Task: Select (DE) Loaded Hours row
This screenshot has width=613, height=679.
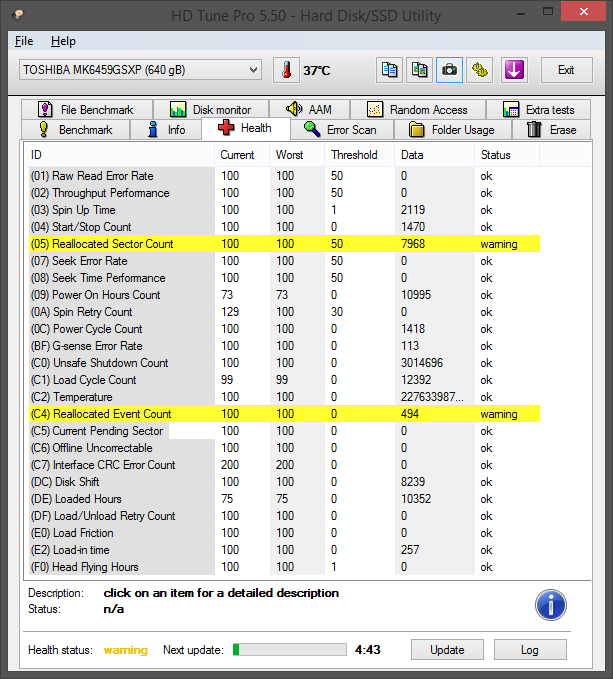Action: (284, 499)
